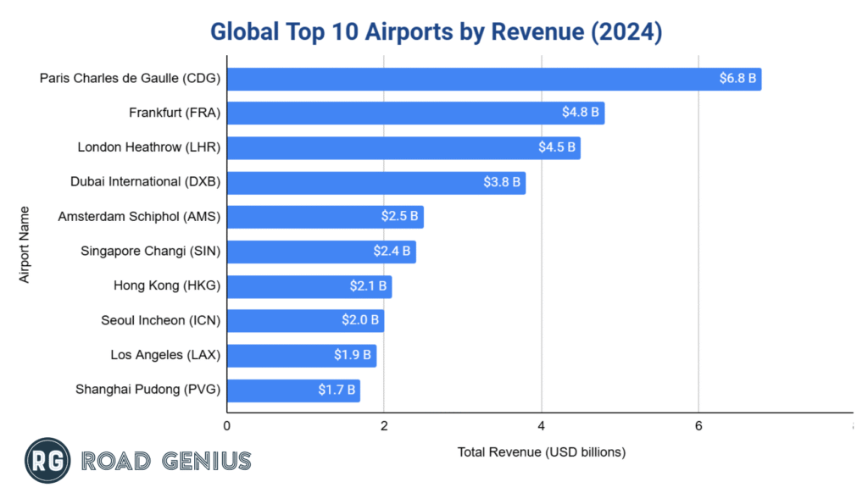Image resolution: width=868 pixels, height=493 pixels.
Task: Select the London Heathrow (LHR) label
Action: pos(149,147)
